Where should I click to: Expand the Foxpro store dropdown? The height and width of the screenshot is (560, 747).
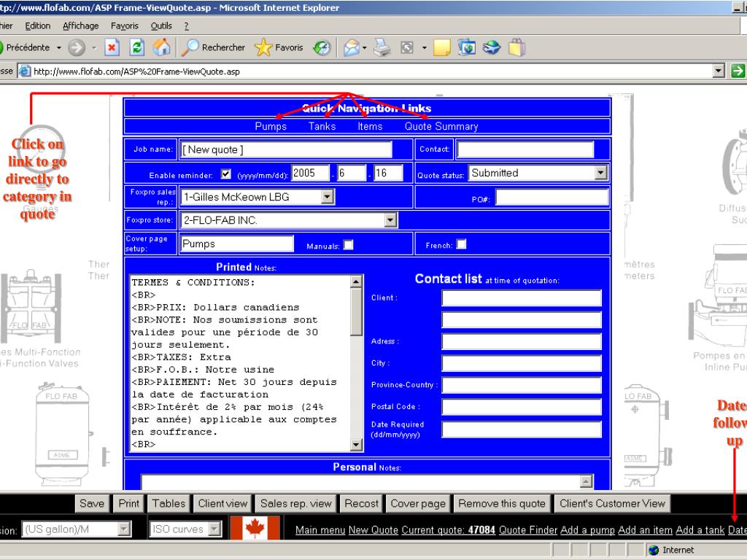click(390, 220)
